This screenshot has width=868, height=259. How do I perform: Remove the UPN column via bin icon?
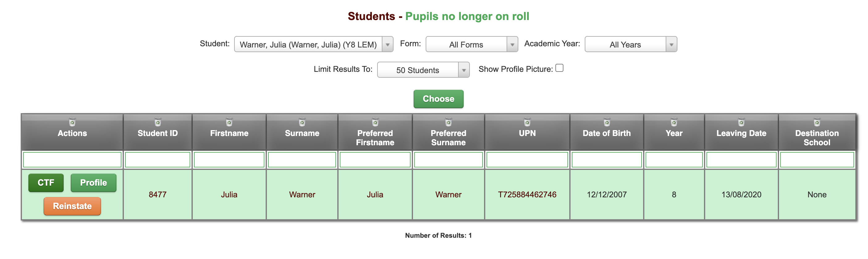point(527,122)
